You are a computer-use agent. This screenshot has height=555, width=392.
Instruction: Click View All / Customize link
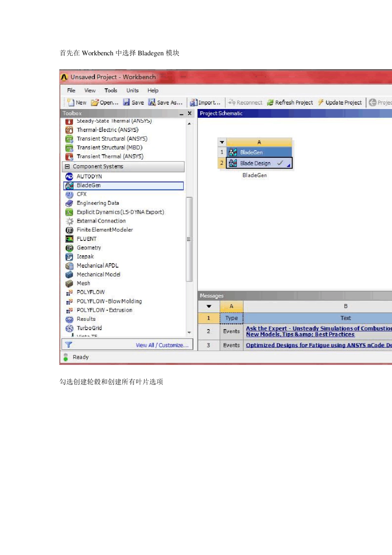click(x=162, y=345)
